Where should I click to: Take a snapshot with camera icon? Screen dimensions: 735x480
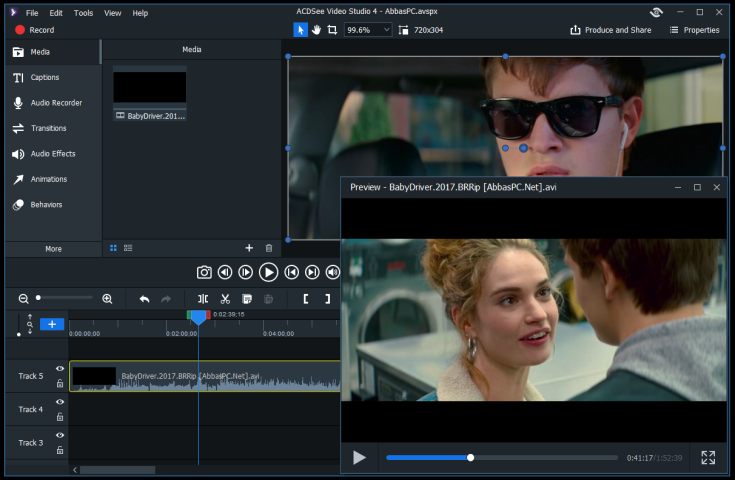[204, 272]
